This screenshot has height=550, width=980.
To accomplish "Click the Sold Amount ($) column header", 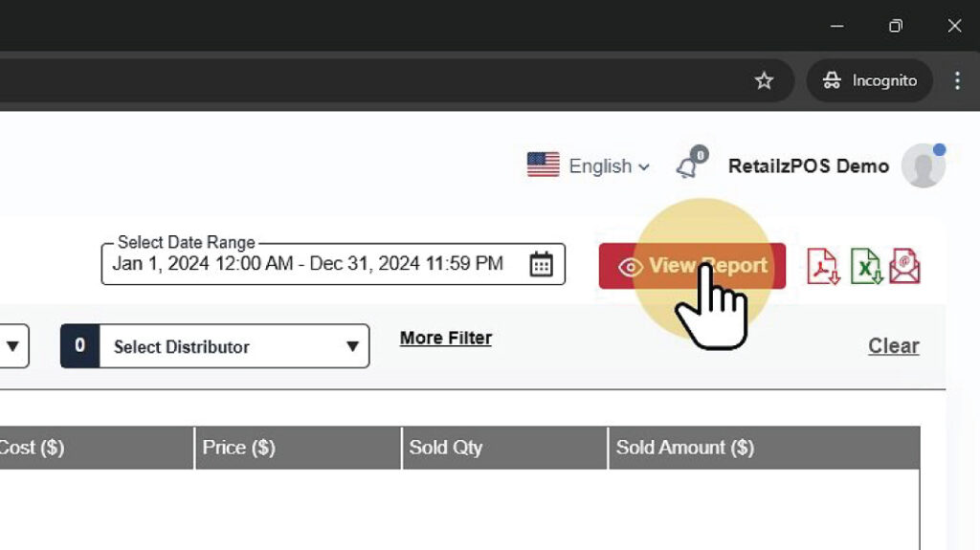I will pyautogui.click(x=684, y=448).
